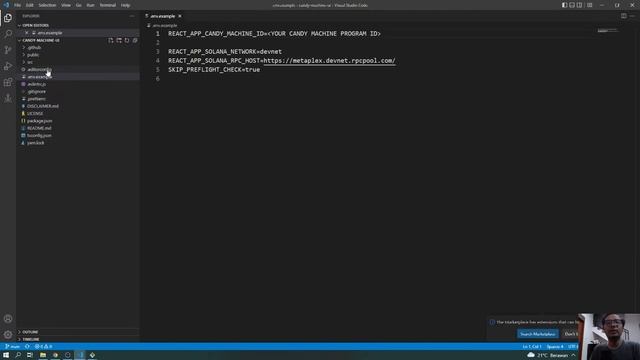Open the Selection menu
This screenshot has width=640, height=360.
[x=47, y=5]
